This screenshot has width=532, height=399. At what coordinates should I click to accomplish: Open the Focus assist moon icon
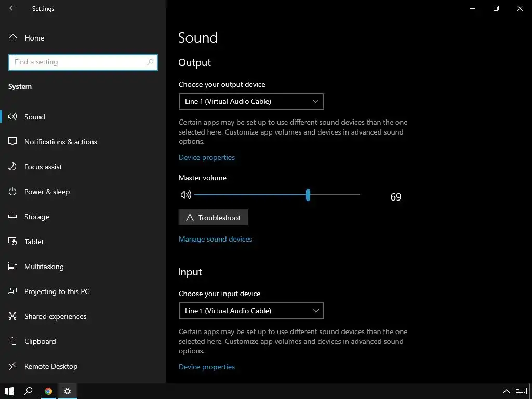click(13, 167)
